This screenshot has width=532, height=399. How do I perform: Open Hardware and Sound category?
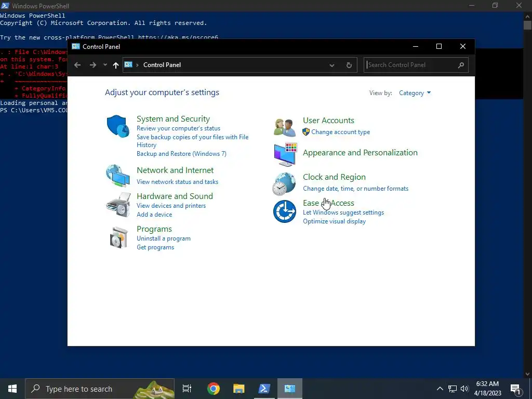[x=175, y=196]
